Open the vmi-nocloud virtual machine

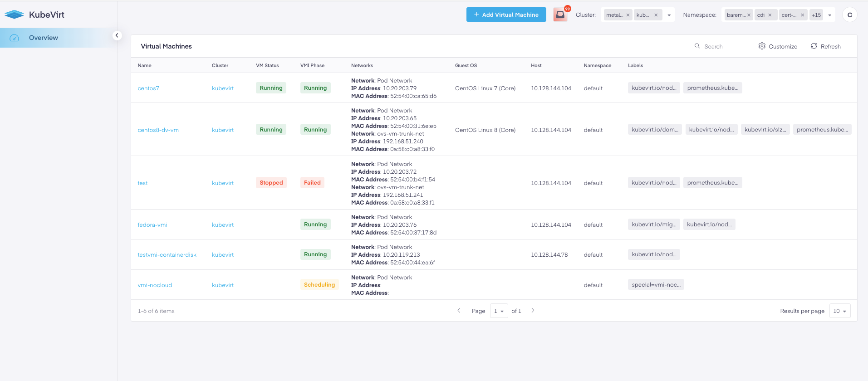(155, 285)
